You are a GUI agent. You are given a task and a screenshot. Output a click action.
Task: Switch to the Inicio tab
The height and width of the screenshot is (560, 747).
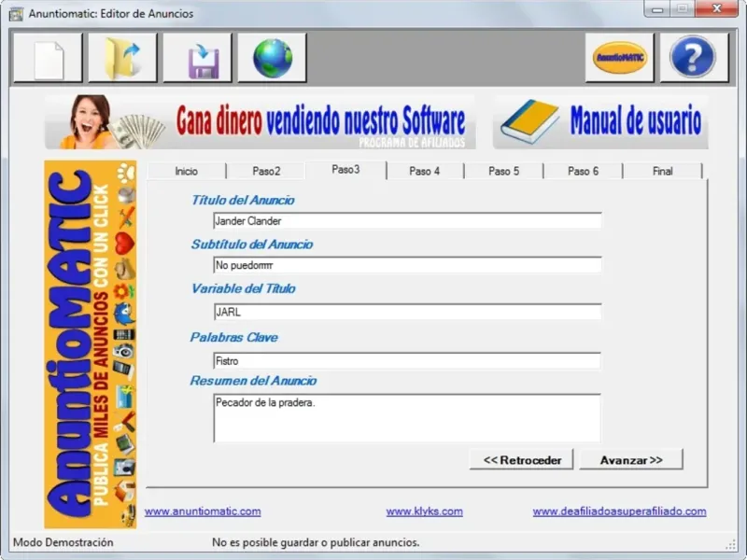[186, 171]
